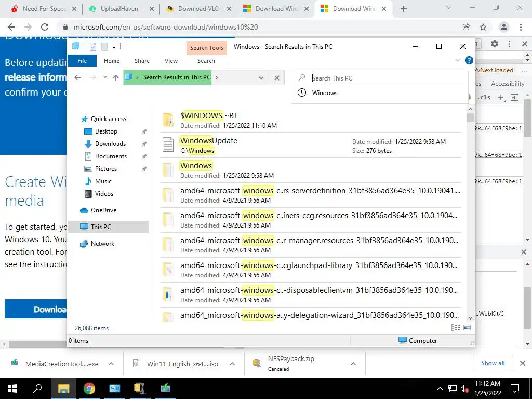Click New folder icon in Quick Access Toolbar
The image size is (532, 399).
coord(105,47)
